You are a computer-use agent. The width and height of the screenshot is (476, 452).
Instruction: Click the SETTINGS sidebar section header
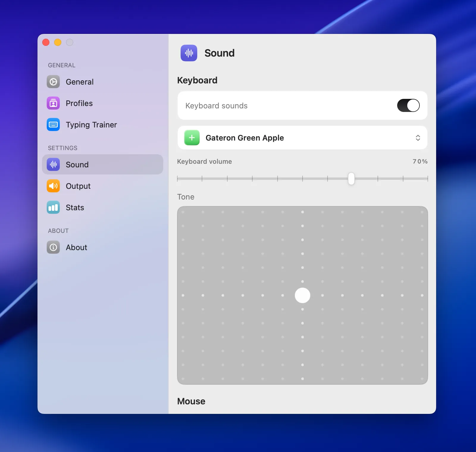62,148
